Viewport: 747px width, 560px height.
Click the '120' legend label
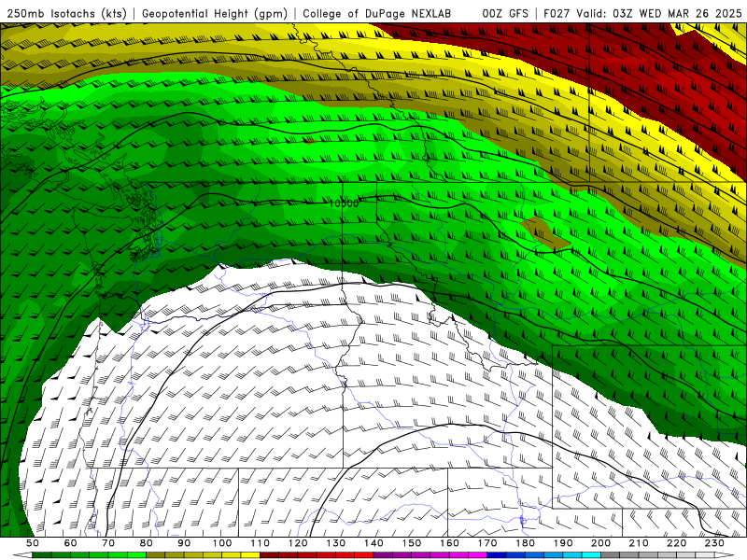[x=298, y=543]
